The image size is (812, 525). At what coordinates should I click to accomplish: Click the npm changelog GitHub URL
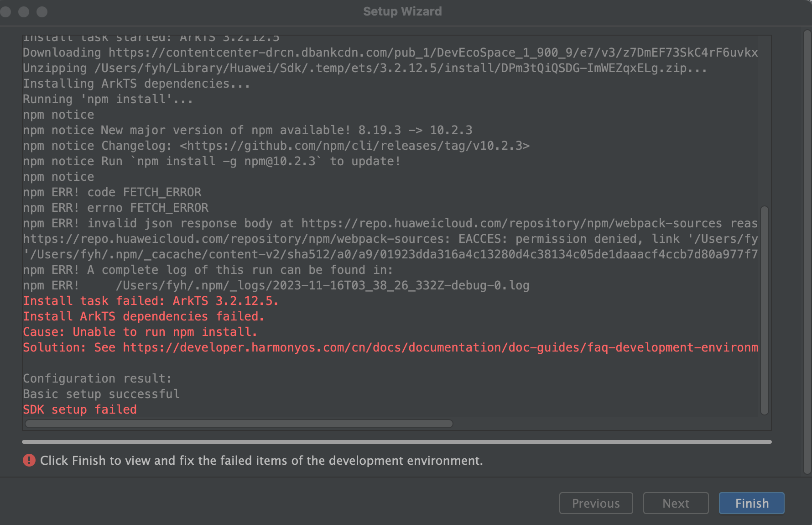pos(354,146)
